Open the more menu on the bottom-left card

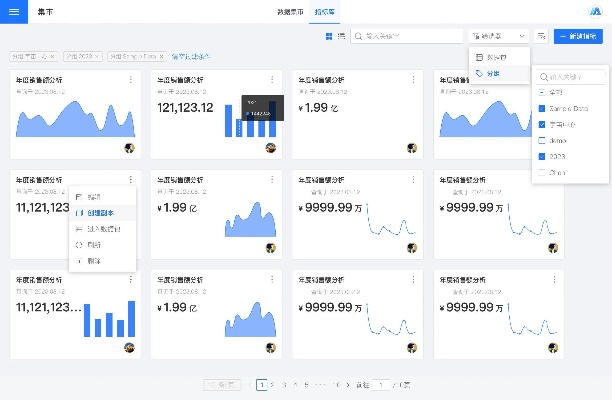point(130,278)
